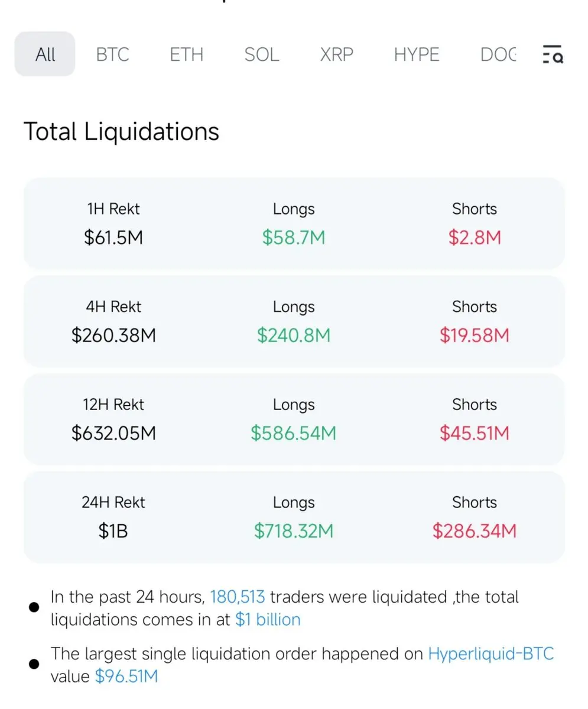Viewport: 588px width, 709px height.
Task: Select the partially visible DOGE tab
Action: tap(498, 55)
